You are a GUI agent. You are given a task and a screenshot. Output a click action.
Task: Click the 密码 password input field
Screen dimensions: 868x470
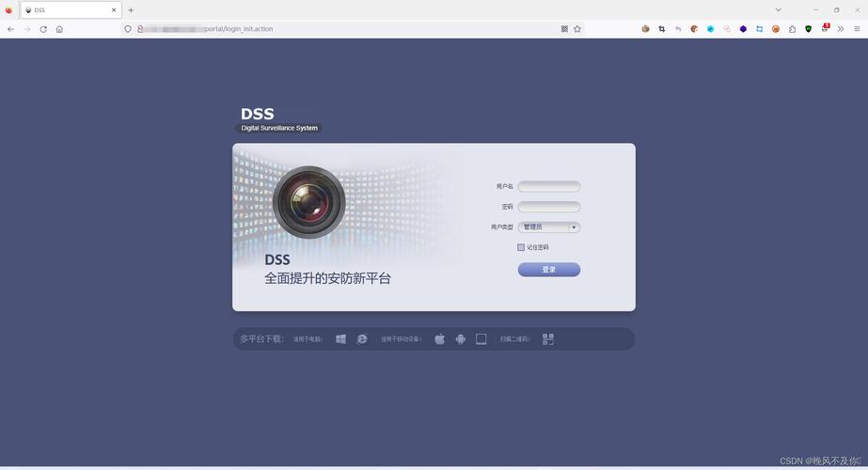point(549,207)
